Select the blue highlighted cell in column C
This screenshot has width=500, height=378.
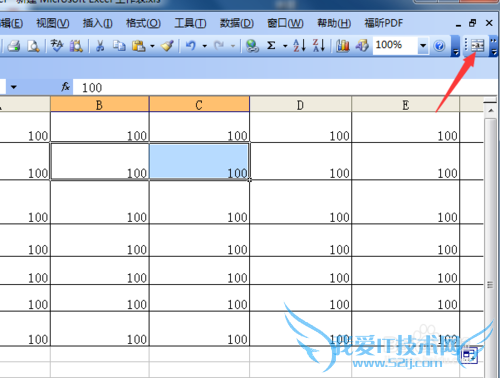click(x=199, y=161)
